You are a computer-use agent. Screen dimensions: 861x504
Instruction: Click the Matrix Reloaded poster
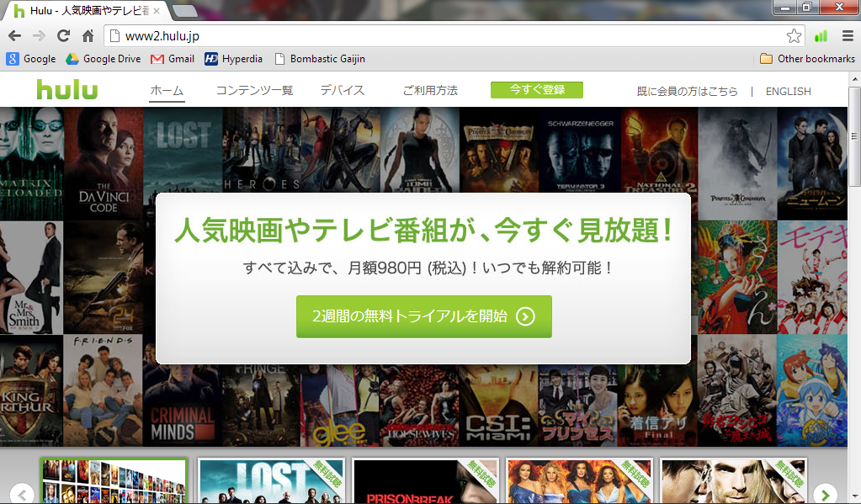coord(31,163)
